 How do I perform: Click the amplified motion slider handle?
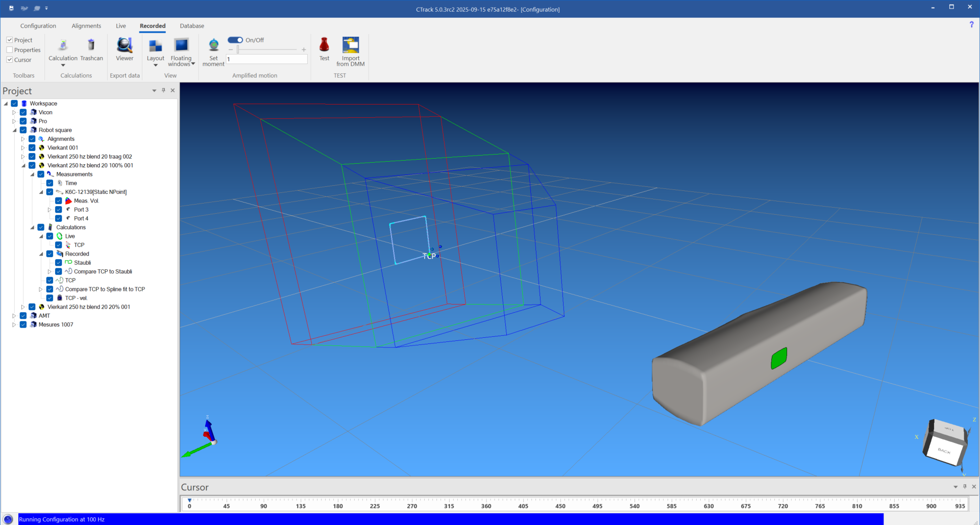click(x=238, y=49)
